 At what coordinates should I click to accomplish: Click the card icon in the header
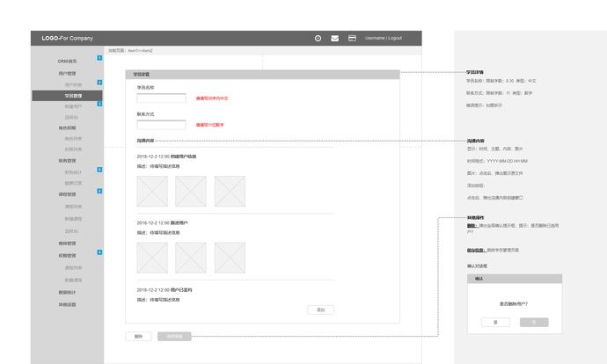[353, 39]
